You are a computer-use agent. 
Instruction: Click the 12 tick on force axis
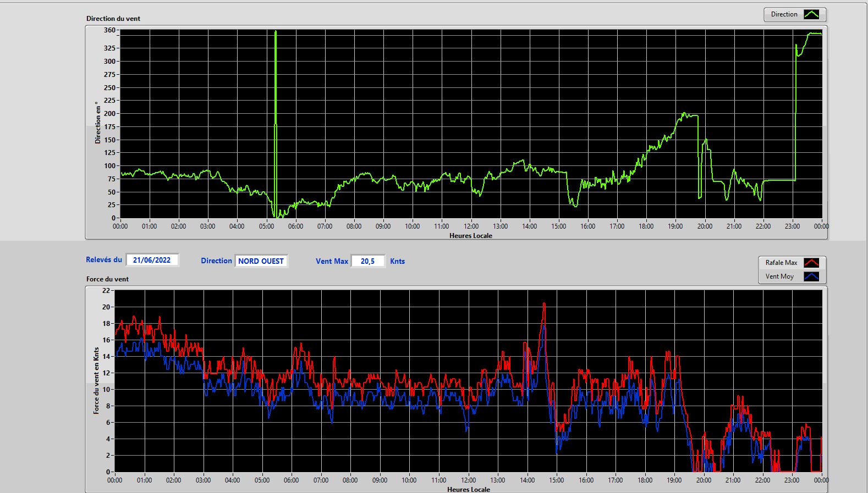[106, 373]
